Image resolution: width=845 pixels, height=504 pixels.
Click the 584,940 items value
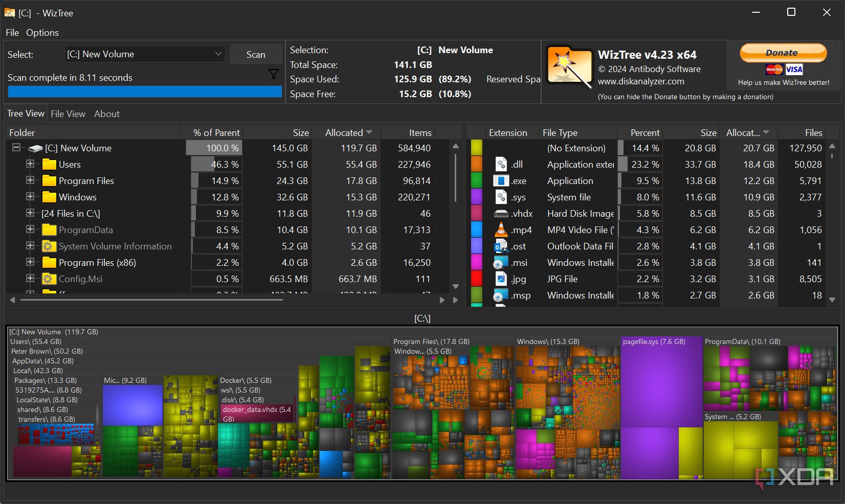[414, 148]
